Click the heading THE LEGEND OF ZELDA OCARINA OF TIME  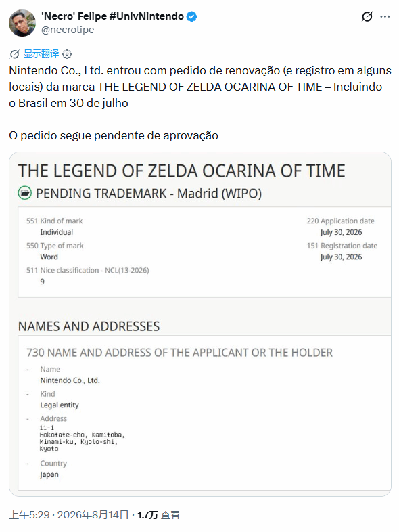181,171
